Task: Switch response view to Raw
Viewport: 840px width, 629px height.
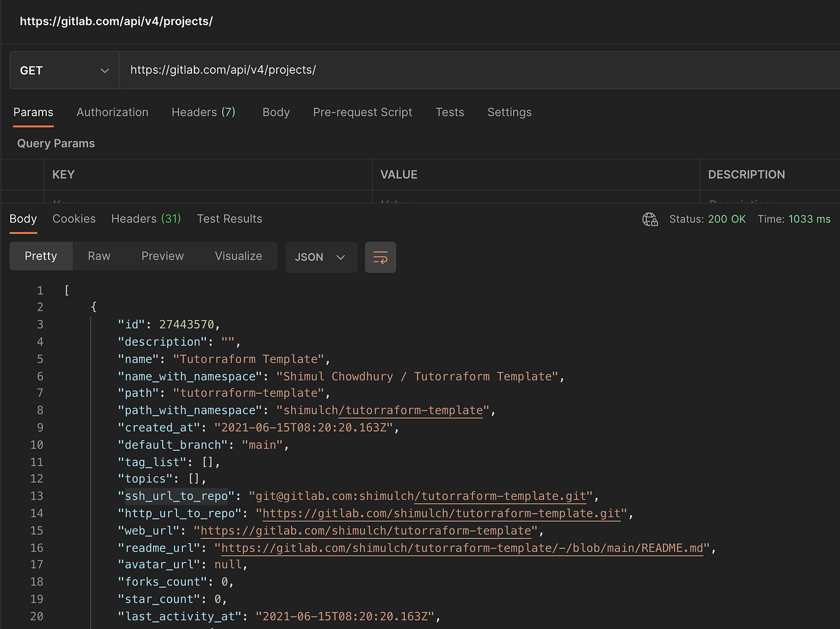Action: click(99, 256)
